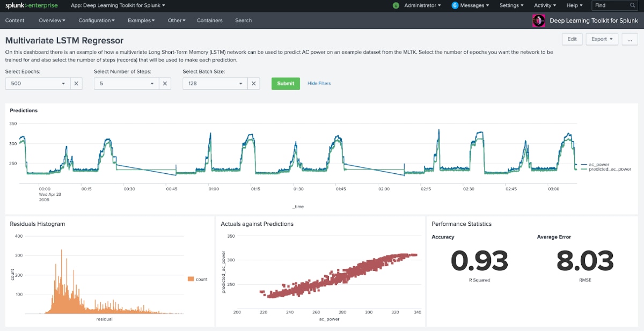Toggle the count series in histogram legend
Screen dimensions: 644x331
[197, 279]
